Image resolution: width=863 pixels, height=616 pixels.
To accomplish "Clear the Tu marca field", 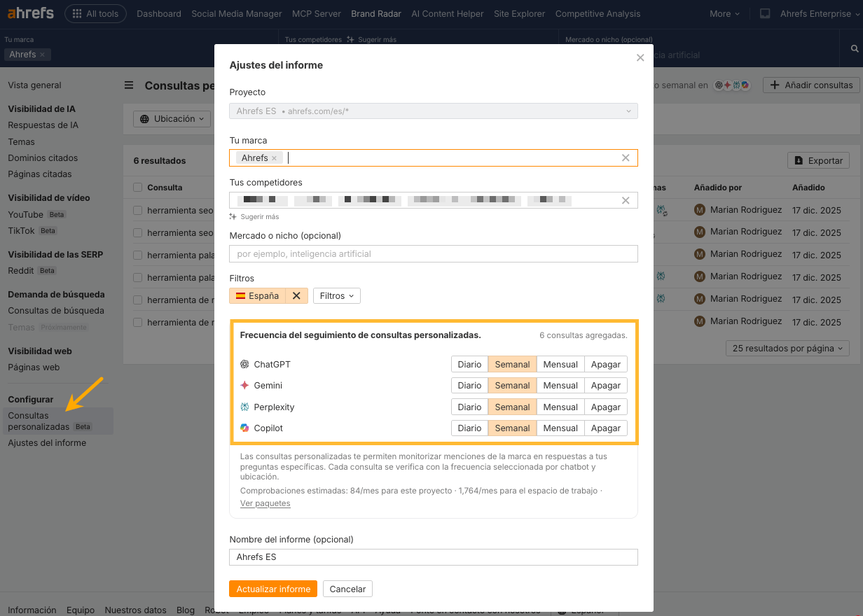I will tap(626, 158).
